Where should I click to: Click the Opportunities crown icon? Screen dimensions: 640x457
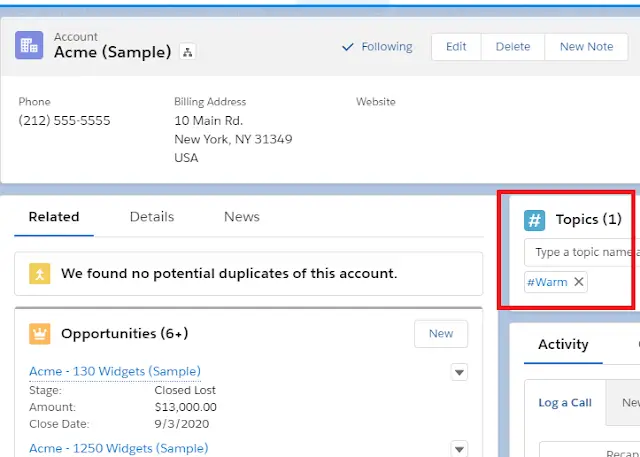pyautogui.click(x=40, y=334)
